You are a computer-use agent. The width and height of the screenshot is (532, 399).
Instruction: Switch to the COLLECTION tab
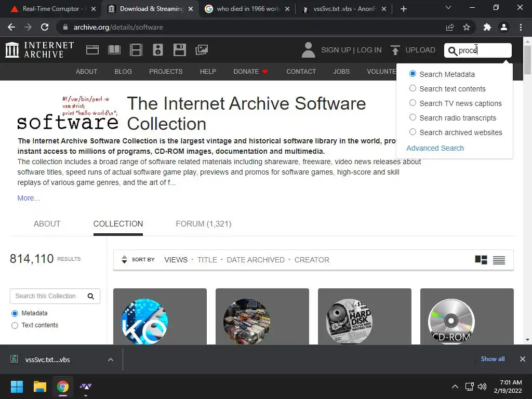[x=118, y=224]
